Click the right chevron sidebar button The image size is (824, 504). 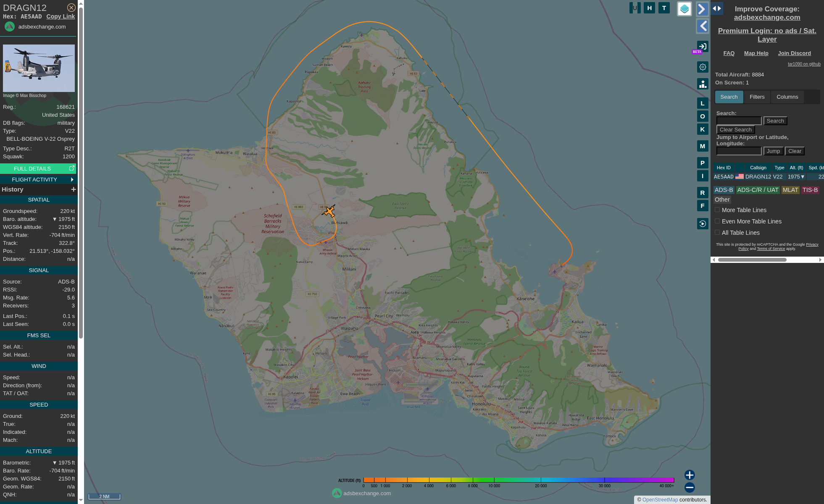tap(703, 9)
